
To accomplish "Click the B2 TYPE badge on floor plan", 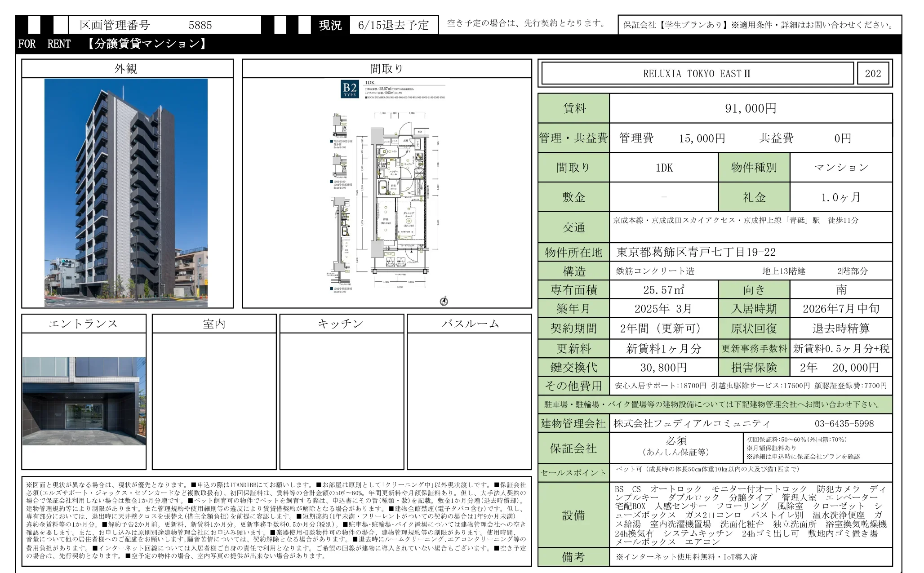I will tap(350, 89).
